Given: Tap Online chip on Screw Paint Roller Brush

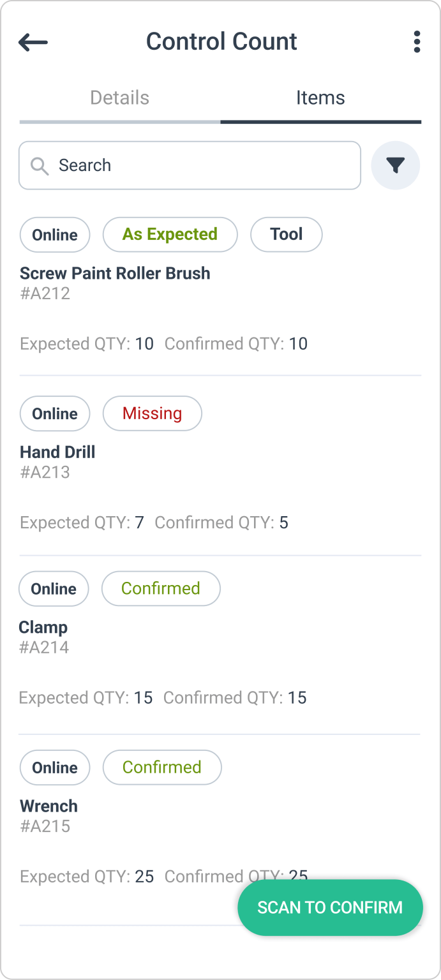Looking at the screenshot, I should (x=55, y=235).
